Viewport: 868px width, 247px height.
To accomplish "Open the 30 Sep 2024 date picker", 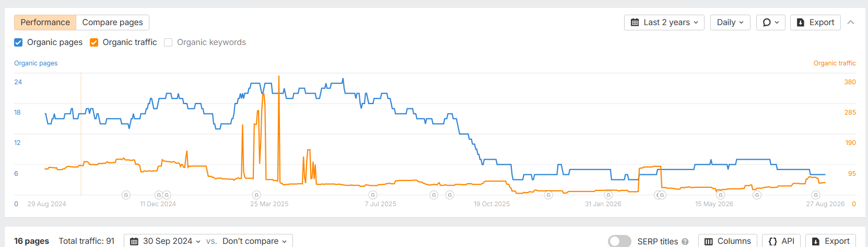I will [165, 241].
